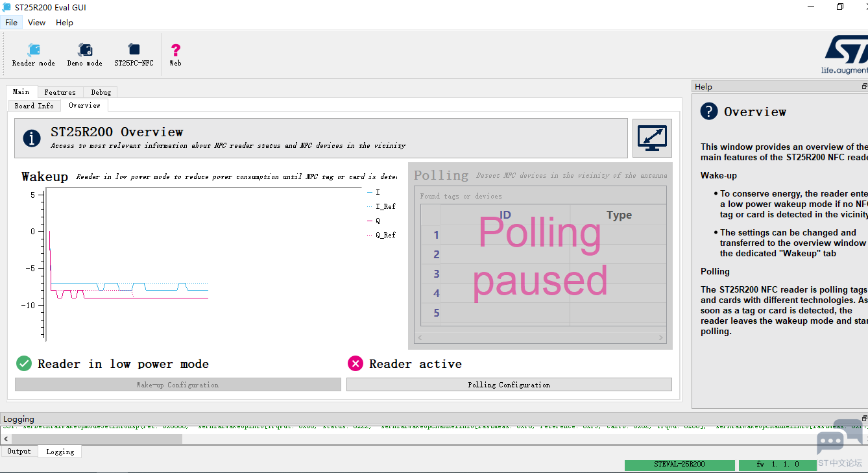Click the 'Found tags or devices' label
Screen dimensions: 868x473
click(x=461, y=196)
